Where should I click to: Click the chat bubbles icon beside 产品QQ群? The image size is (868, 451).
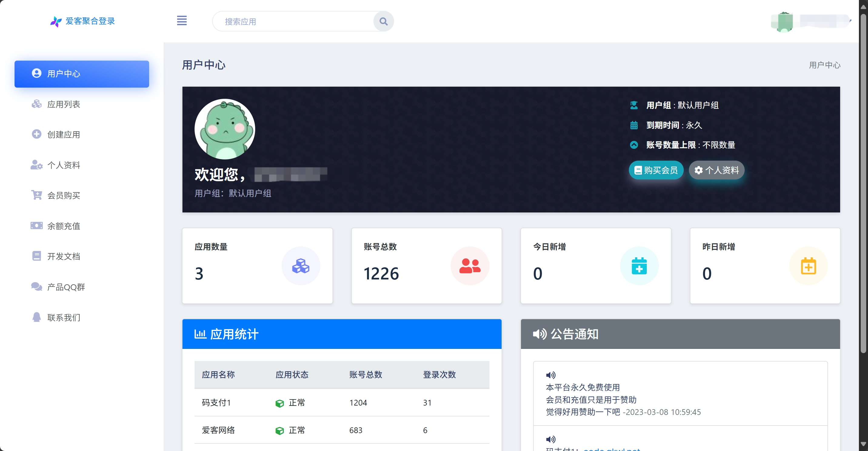36,286
